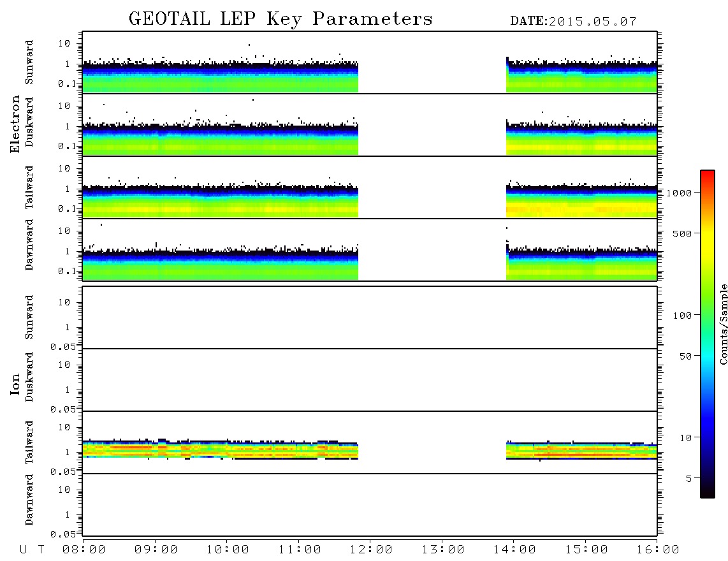Click the GEOTAIL LEP Key Parameters title
Image resolution: width=728 pixels, height=561 pixels.
(280, 19)
